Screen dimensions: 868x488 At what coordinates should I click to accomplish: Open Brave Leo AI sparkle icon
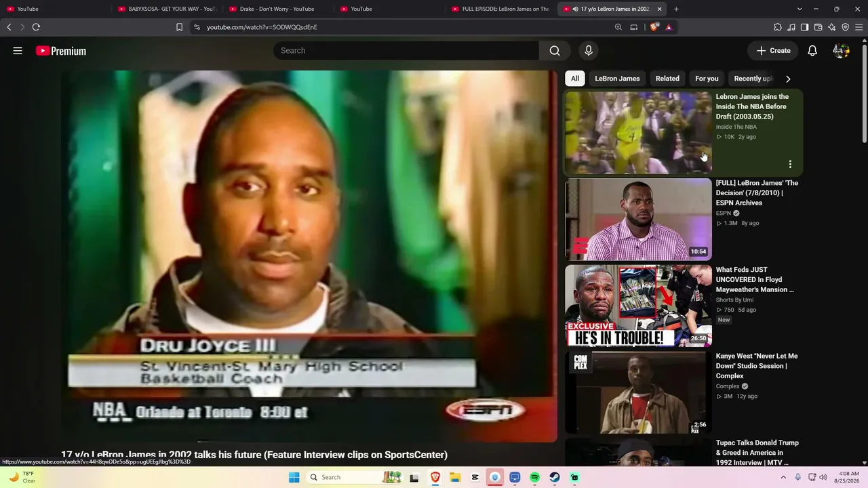(832, 27)
